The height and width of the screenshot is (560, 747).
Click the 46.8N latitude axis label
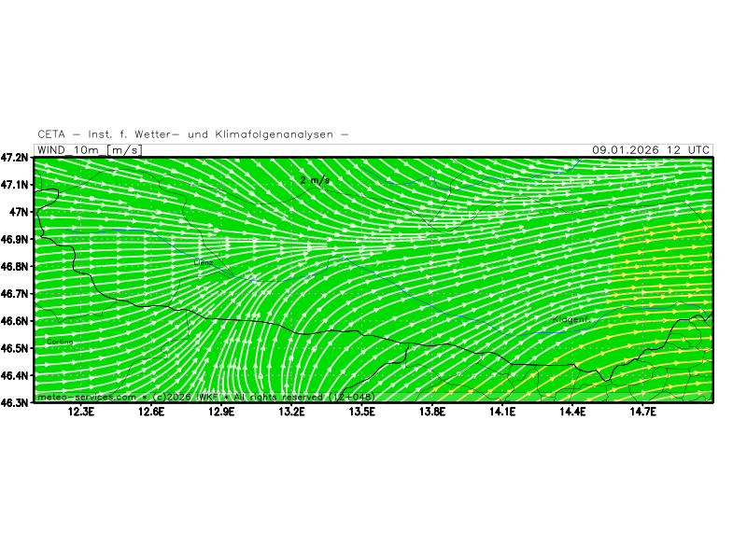point(16,267)
